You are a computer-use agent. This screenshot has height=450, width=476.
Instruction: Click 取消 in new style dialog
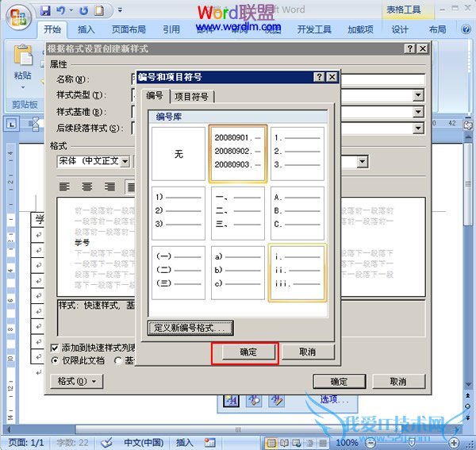point(398,382)
